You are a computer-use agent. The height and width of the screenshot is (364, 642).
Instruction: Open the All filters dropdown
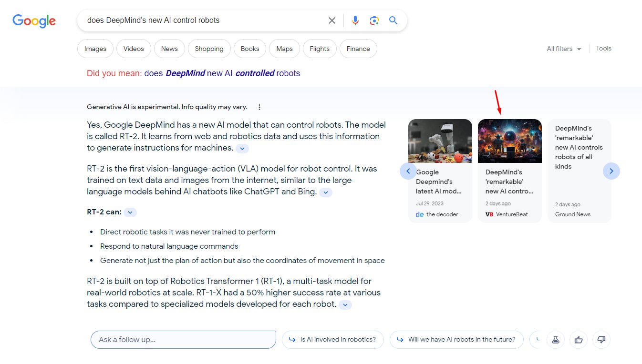click(564, 49)
